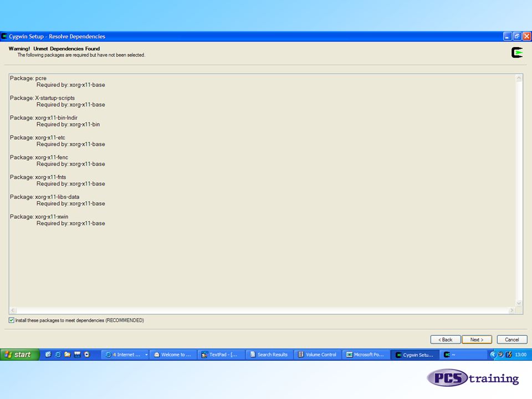The width and height of the screenshot is (532, 399).
Task: Open the folder icon in quick launch
Action: [68, 355]
